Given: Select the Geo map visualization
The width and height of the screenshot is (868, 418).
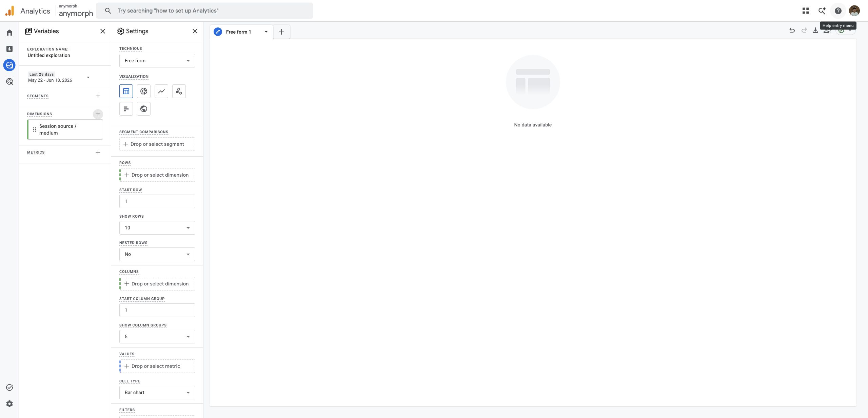Looking at the screenshot, I should coord(144,109).
